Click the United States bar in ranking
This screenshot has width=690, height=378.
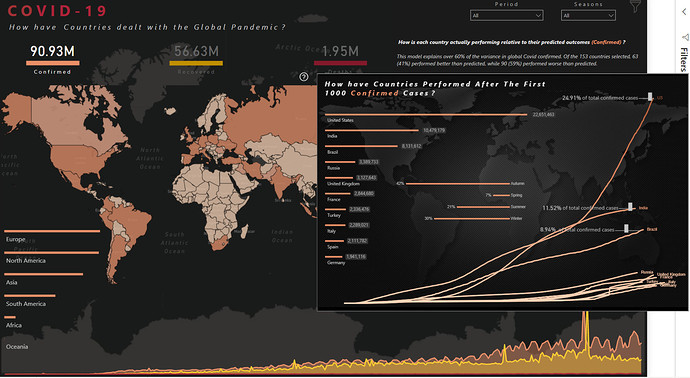pyautogui.click(x=426, y=114)
